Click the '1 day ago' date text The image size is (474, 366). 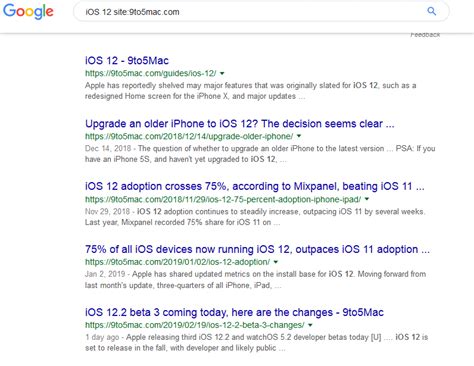pos(102,337)
